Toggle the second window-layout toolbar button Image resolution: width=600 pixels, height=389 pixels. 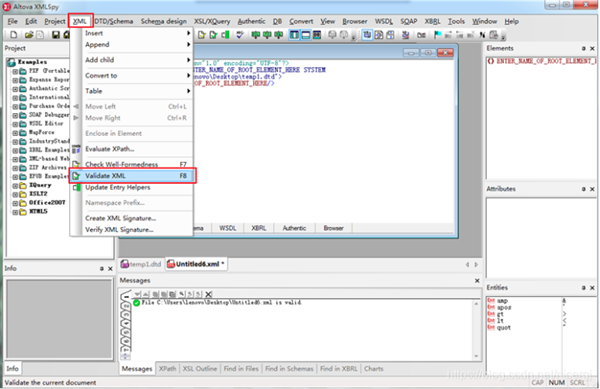pyautogui.click(x=306, y=35)
